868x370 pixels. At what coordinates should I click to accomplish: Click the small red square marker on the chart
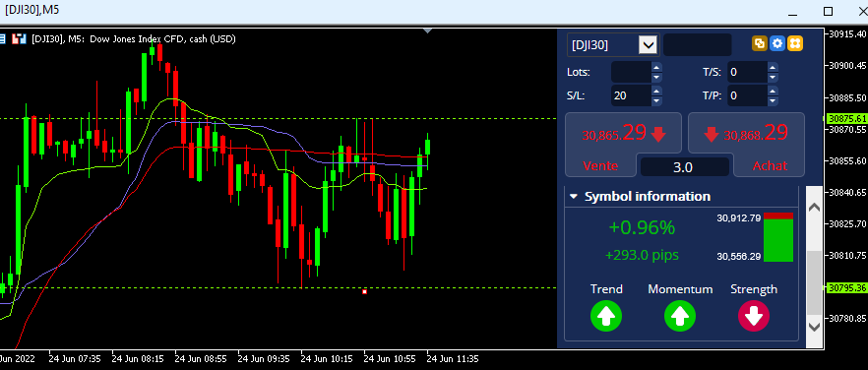coord(364,291)
